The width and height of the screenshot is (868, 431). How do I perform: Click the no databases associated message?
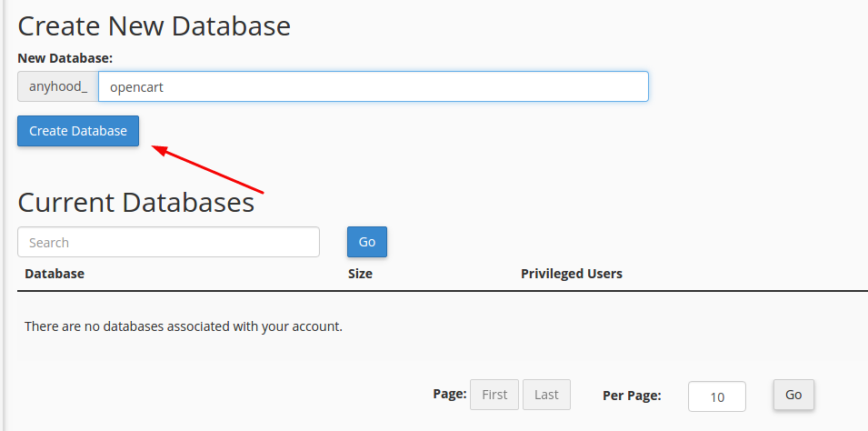pos(184,326)
